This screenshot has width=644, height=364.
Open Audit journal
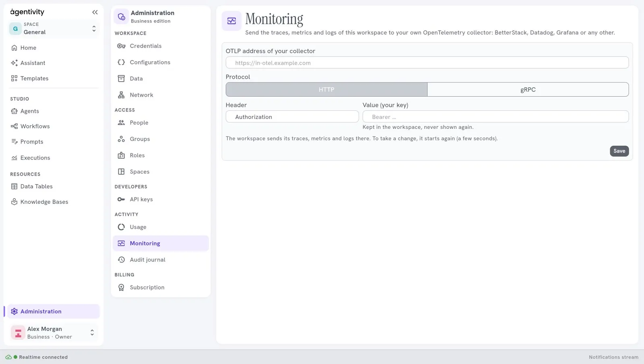(x=161, y=260)
